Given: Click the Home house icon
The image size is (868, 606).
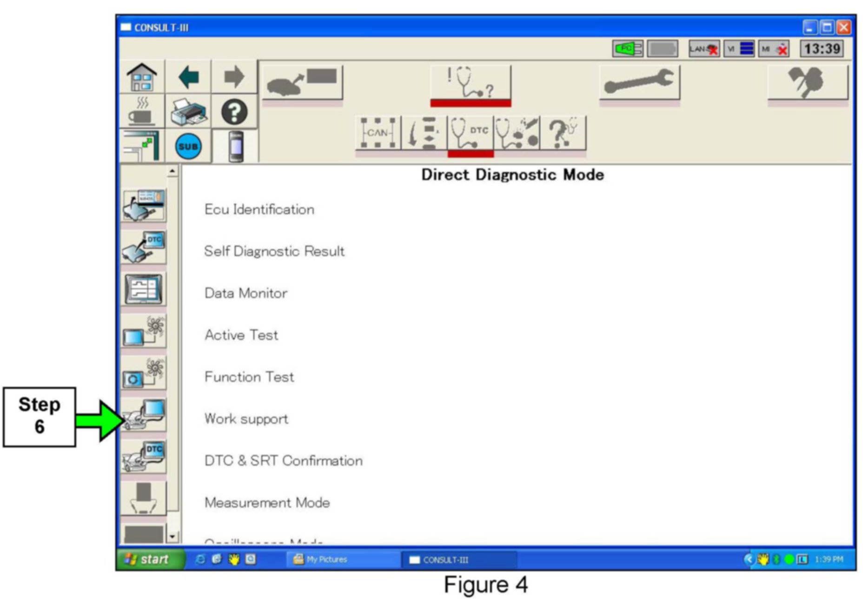Looking at the screenshot, I should point(142,77).
